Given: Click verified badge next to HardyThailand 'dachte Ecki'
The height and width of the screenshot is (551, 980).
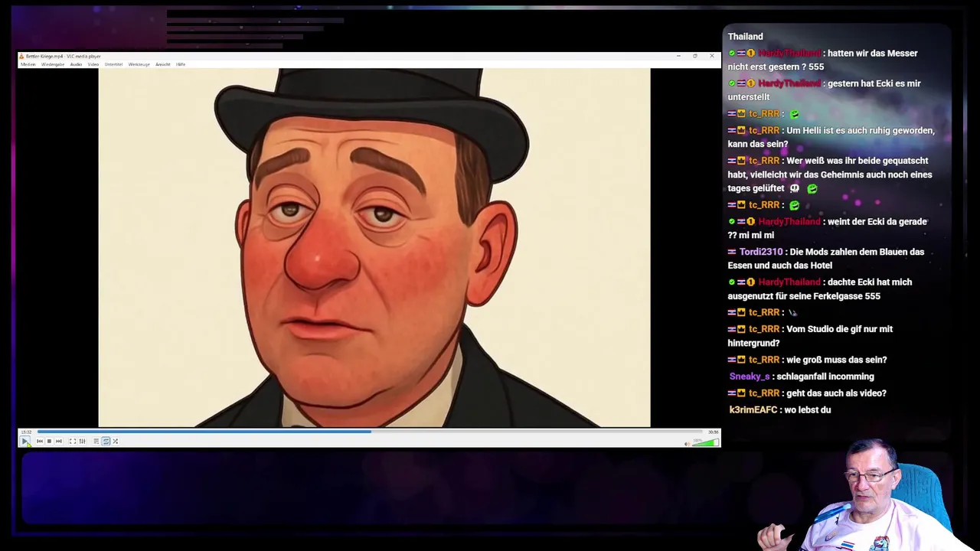Looking at the screenshot, I should click(x=732, y=282).
